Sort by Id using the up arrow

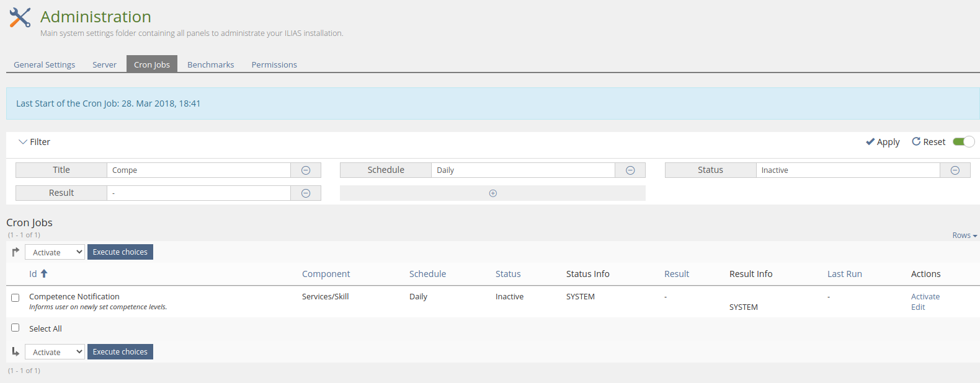tap(44, 273)
